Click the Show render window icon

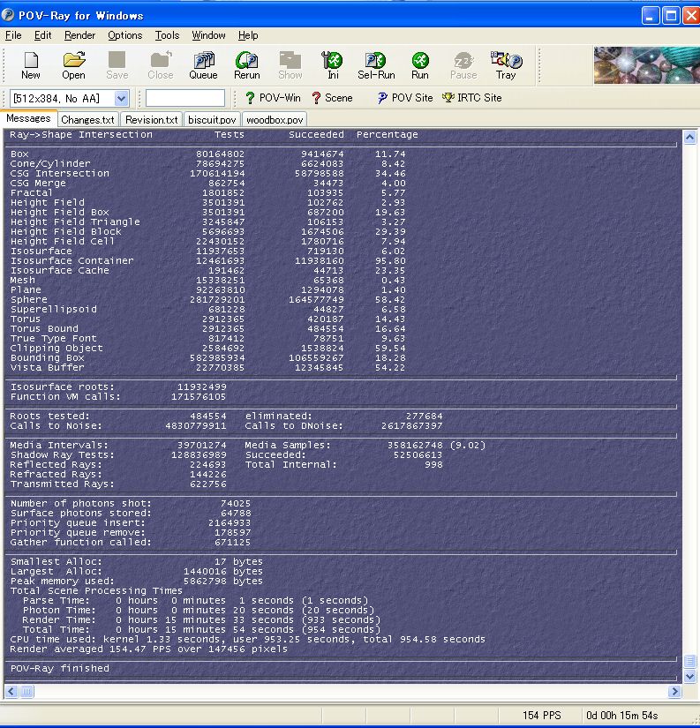(290, 65)
